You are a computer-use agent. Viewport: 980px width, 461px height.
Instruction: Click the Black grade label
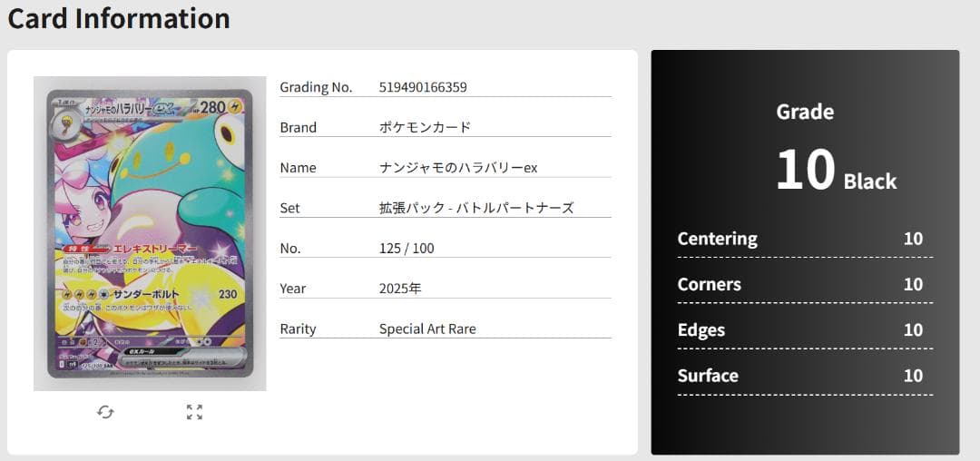(869, 181)
